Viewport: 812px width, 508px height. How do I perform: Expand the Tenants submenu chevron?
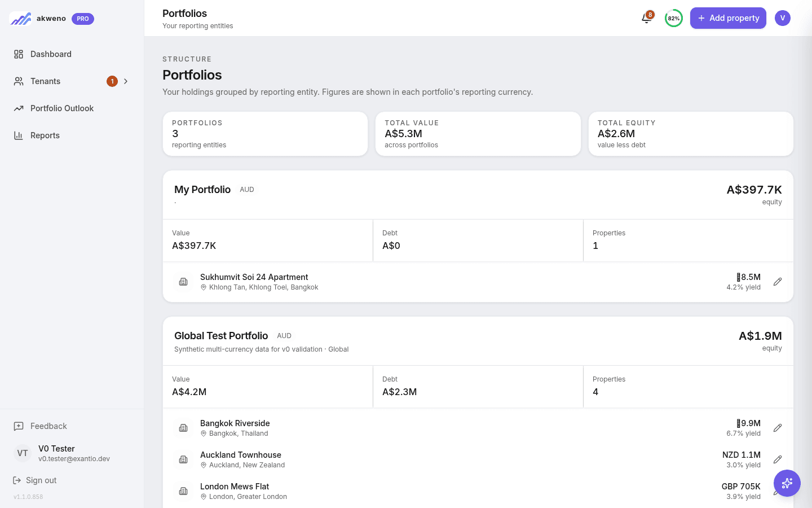click(x=126, y=81)
